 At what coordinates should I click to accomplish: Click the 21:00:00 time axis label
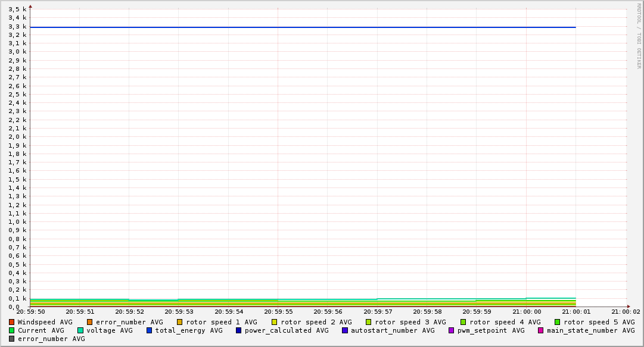pos(526,311)
